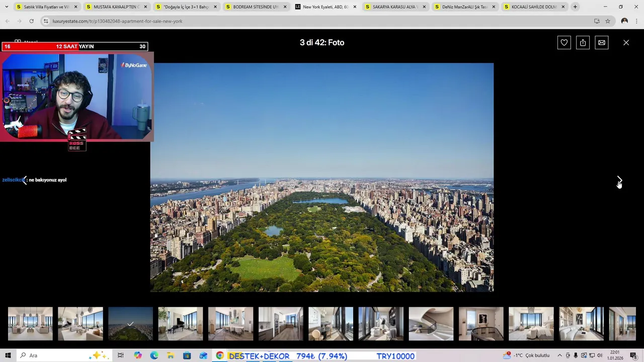
Task: Open Microsoft Edge from the taskbar
Action: click(154, 355)
